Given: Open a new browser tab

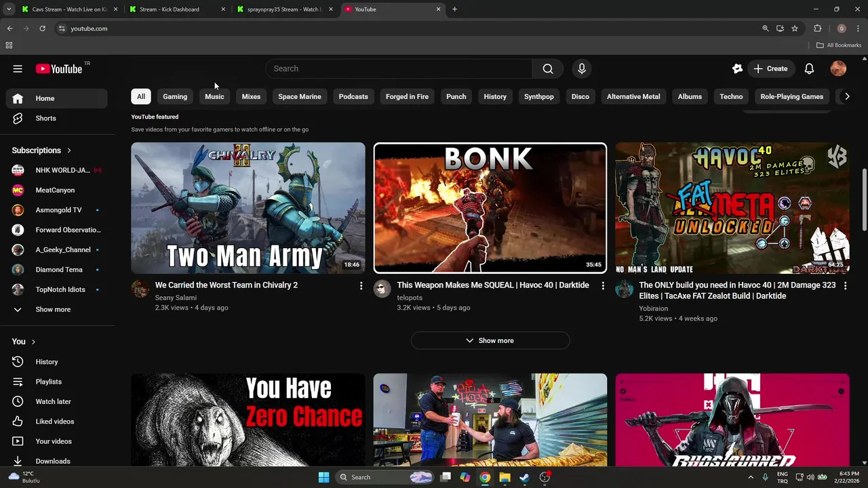Looking at the screenshot, I should point(454,9).
